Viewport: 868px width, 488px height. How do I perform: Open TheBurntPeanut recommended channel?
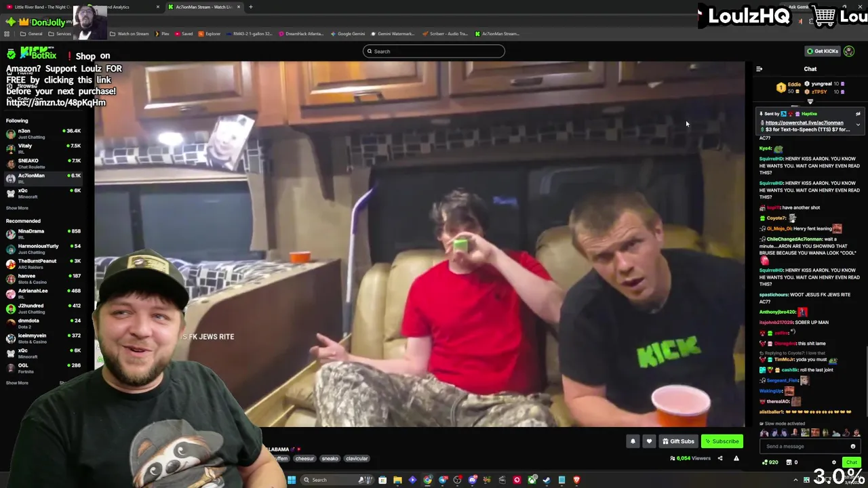pyautogui.click(x=43, y=264)
